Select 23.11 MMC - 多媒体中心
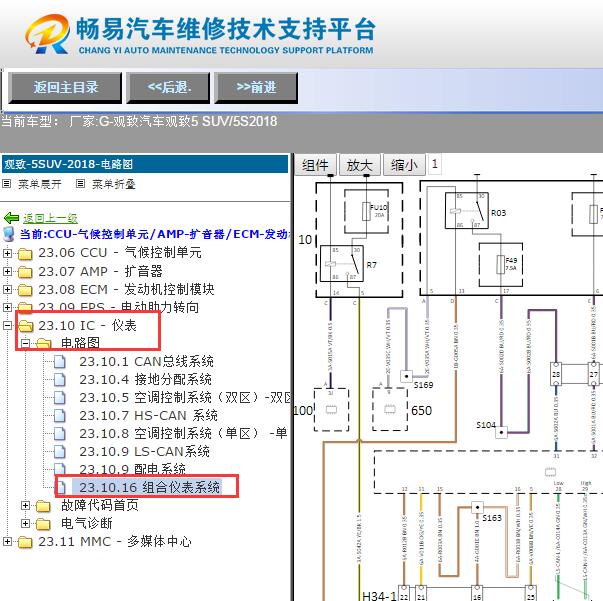This screenshot has width=603, height=601. click(x=115, y=541)
